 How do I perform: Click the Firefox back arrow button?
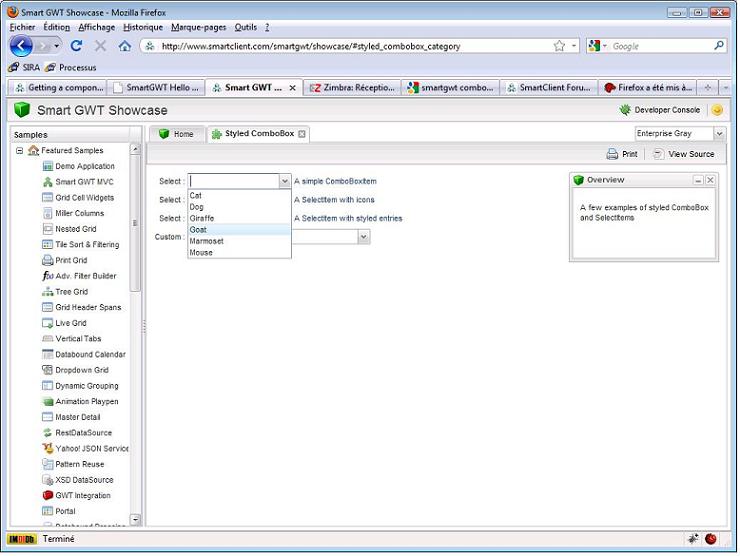click(x=24, y=46)
